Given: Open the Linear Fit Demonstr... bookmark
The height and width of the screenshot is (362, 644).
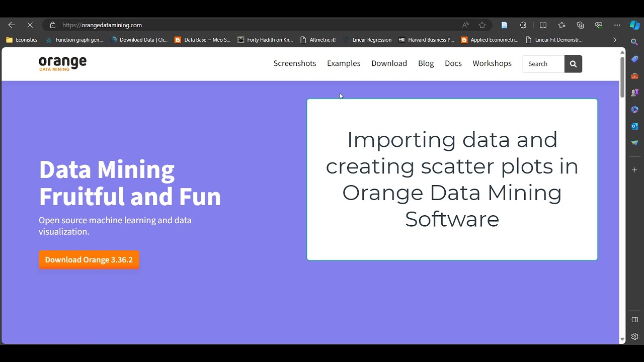Looking at the screenshot, I should click(x=553, y=40).
